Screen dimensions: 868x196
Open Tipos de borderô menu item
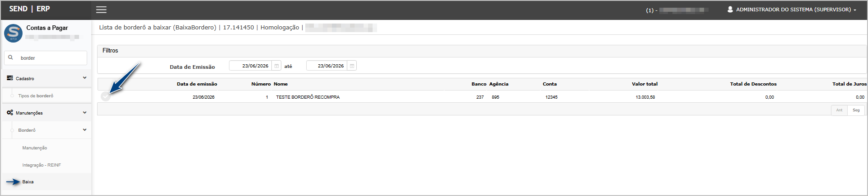click(x=36, y=96)
